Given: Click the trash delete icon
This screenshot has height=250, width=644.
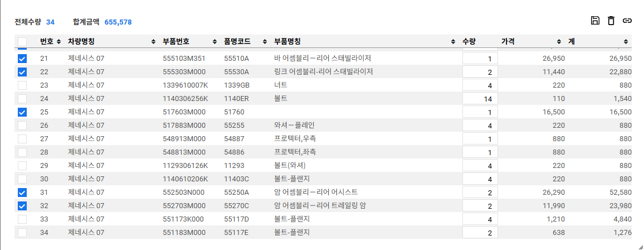Looking at the screenshot, I should 611,21.
